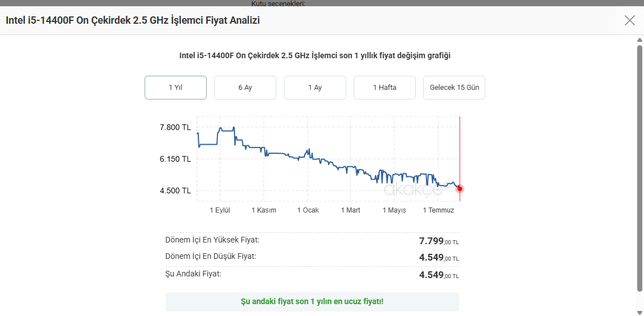
Task: Click the 6.150 TL axis label
Action: pyautogui.click(x=175, y=159)
